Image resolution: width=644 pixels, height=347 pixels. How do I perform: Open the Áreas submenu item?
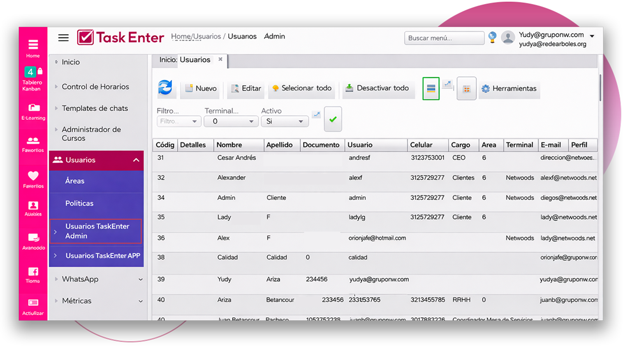coord(75,181)
